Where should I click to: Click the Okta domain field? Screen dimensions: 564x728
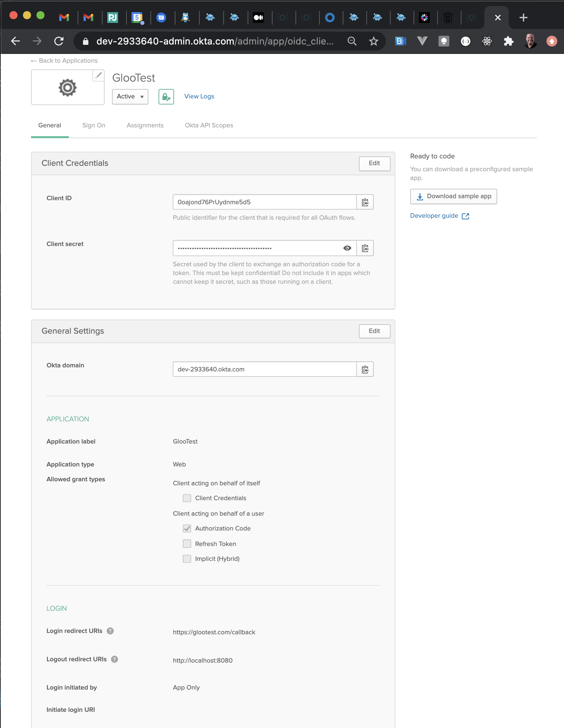(265, 369)
